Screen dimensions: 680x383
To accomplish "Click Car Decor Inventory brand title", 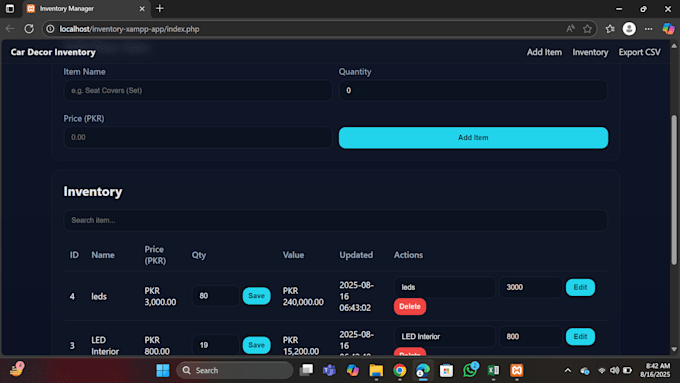I will click(53, 52).
